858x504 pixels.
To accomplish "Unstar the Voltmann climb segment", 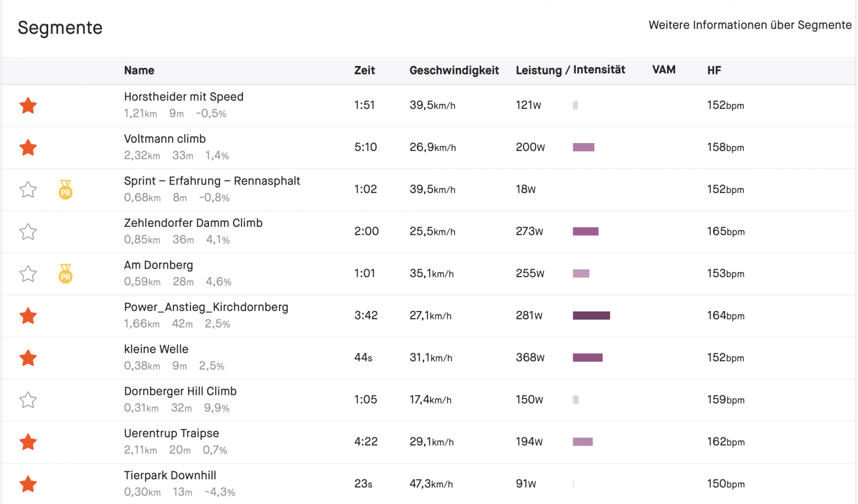I will [28, 147].
